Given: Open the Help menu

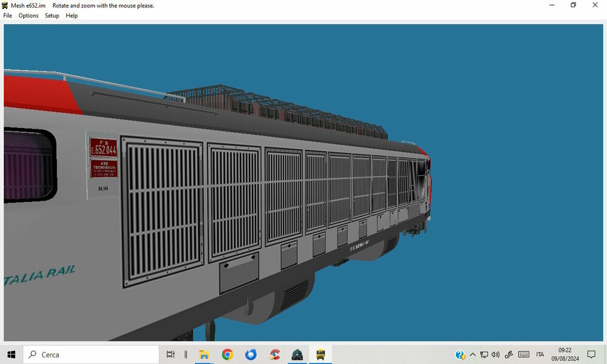Looking at the screenshot, I should (x=72, y=16).
